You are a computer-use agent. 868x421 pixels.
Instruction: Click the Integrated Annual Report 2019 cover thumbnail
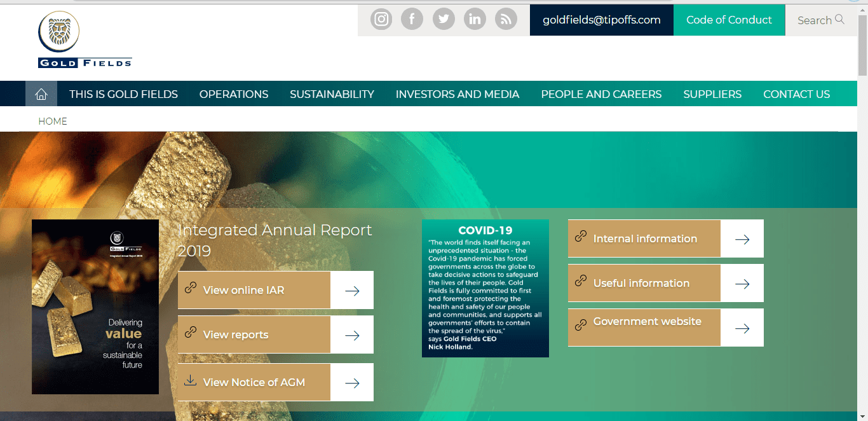tap(95, 307)
